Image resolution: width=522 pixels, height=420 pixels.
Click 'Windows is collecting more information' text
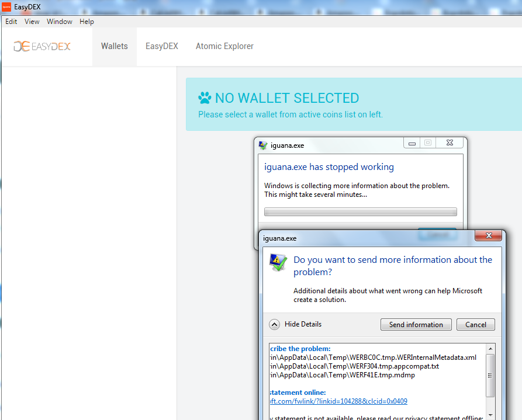(357, 190)
